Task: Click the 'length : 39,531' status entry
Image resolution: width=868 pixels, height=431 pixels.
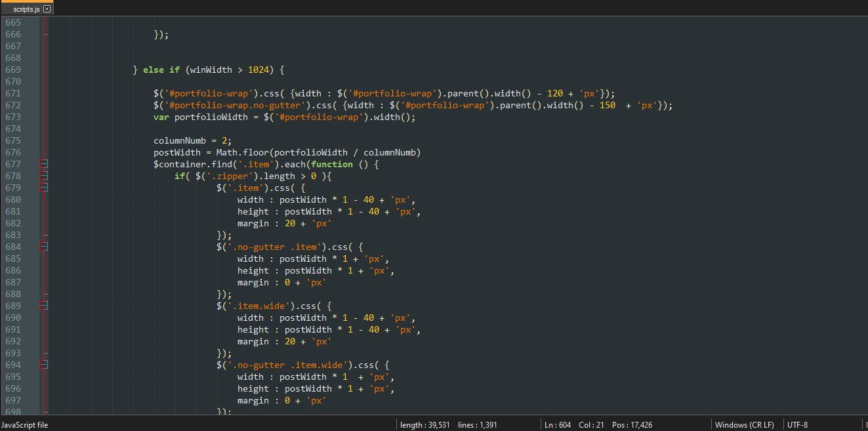Action: coord(425,424)
